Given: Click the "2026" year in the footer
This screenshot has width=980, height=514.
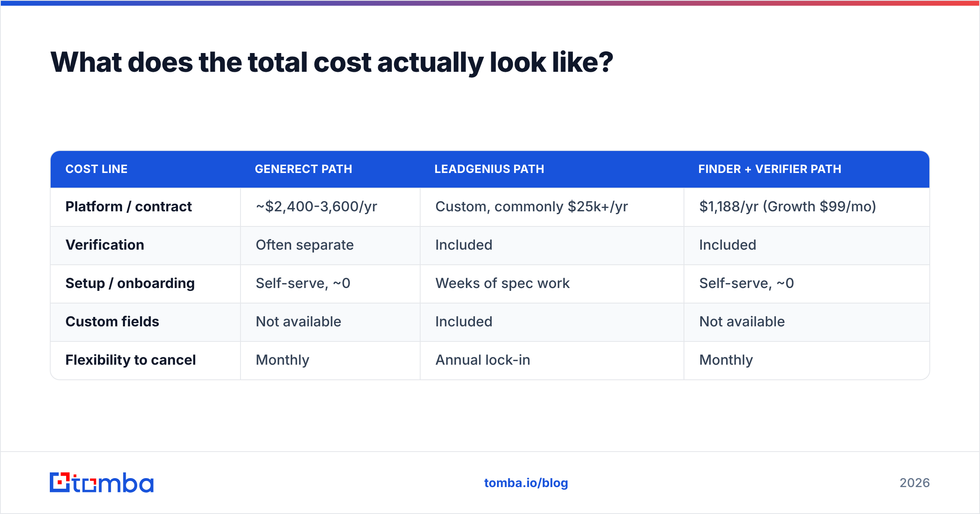Looking at the screenshot, I should [915, 483].
